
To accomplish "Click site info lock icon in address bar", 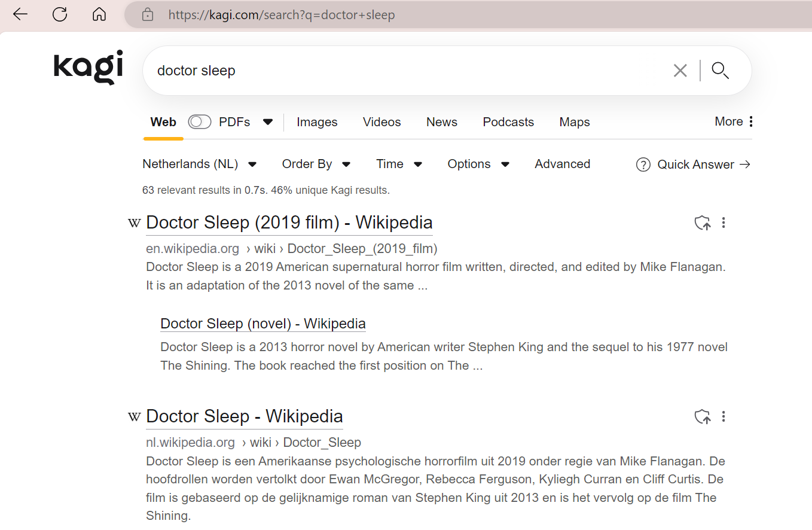I will [x=148, y=15].
